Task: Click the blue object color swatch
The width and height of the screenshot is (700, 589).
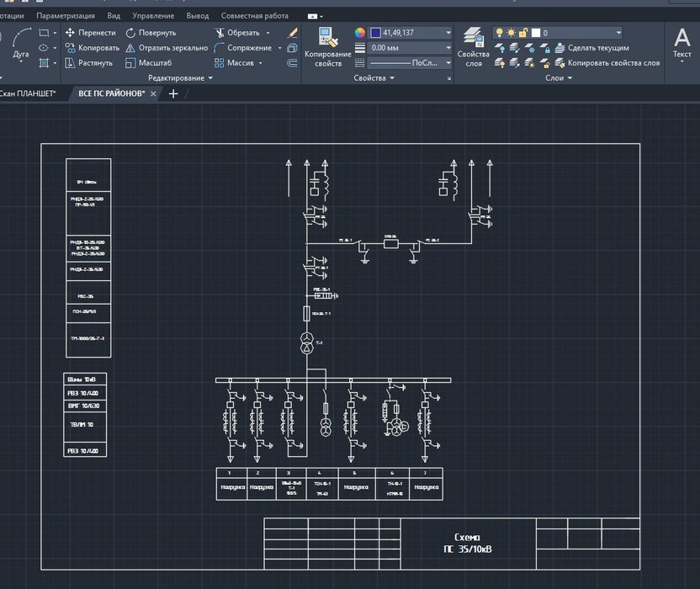Action: 375,33
